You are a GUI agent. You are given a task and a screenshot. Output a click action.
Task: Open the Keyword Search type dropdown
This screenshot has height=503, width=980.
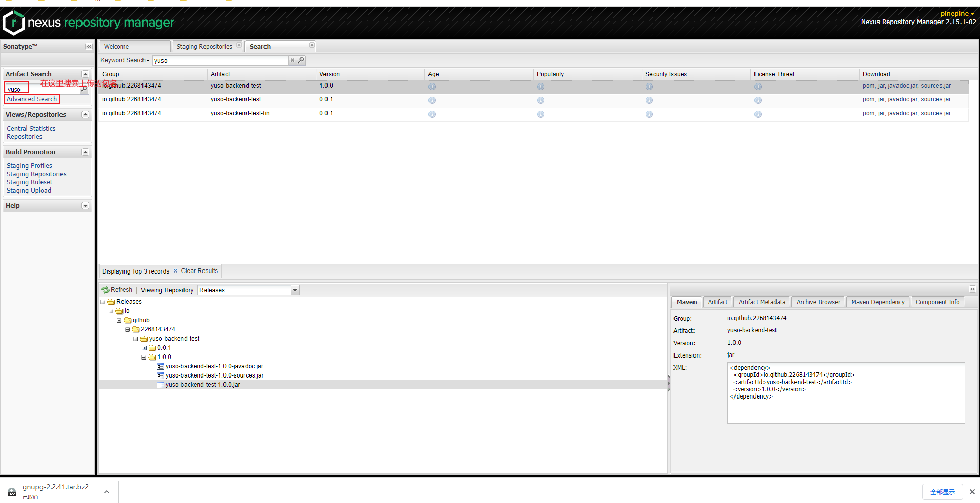(x=125, y=60)
